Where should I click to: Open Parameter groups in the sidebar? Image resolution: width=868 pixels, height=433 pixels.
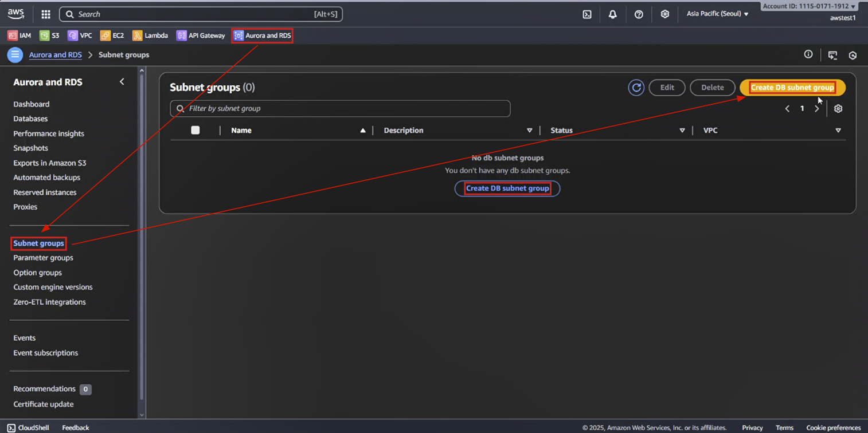pos(43,258)
